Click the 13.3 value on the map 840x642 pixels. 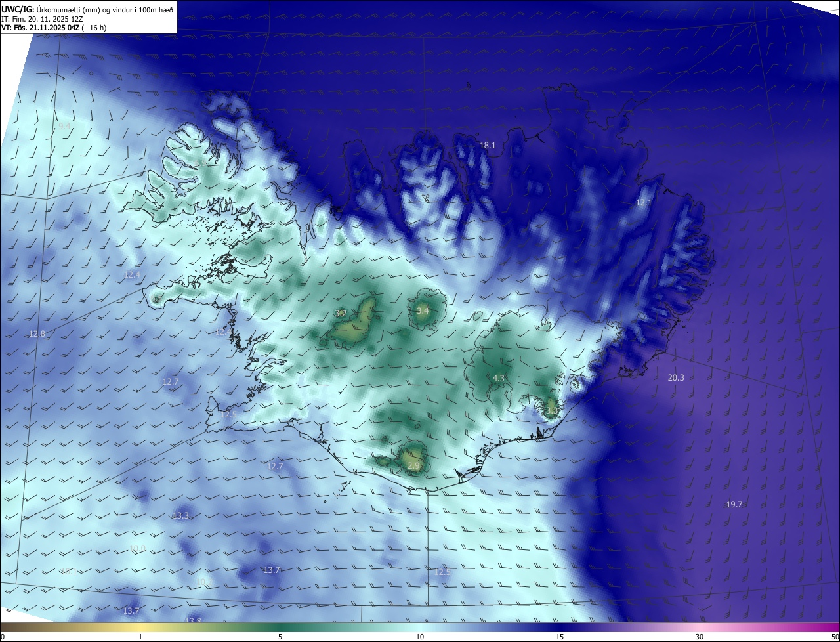[x=181, y=516]
